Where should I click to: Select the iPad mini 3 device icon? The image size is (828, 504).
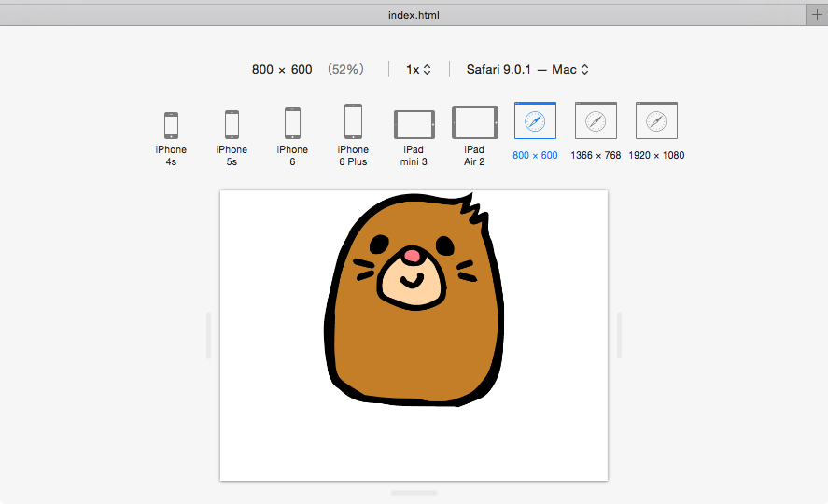point(414,124)
